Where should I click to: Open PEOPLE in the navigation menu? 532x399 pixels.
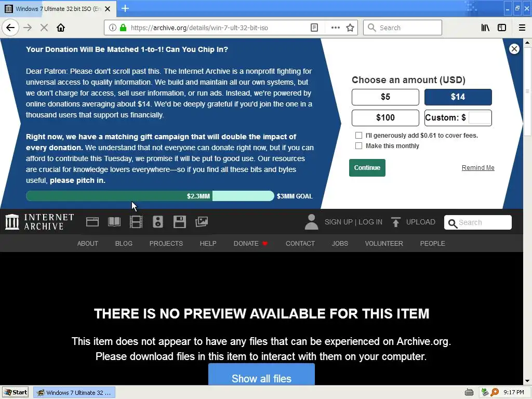tap(433, 244)
